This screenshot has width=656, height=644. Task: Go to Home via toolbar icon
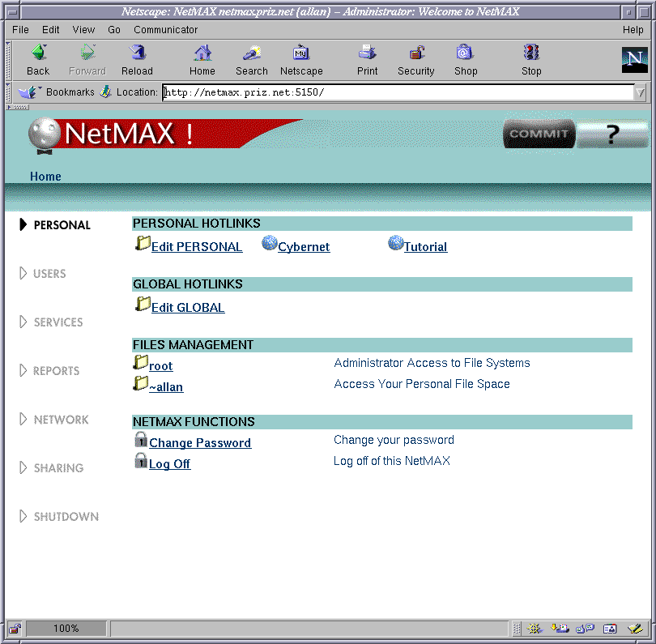coord(202,53)
